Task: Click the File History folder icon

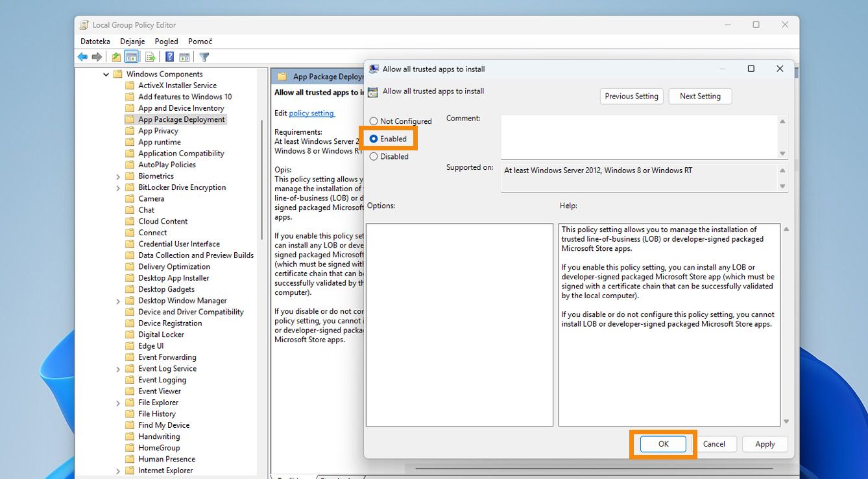Action: coord(130,414)
